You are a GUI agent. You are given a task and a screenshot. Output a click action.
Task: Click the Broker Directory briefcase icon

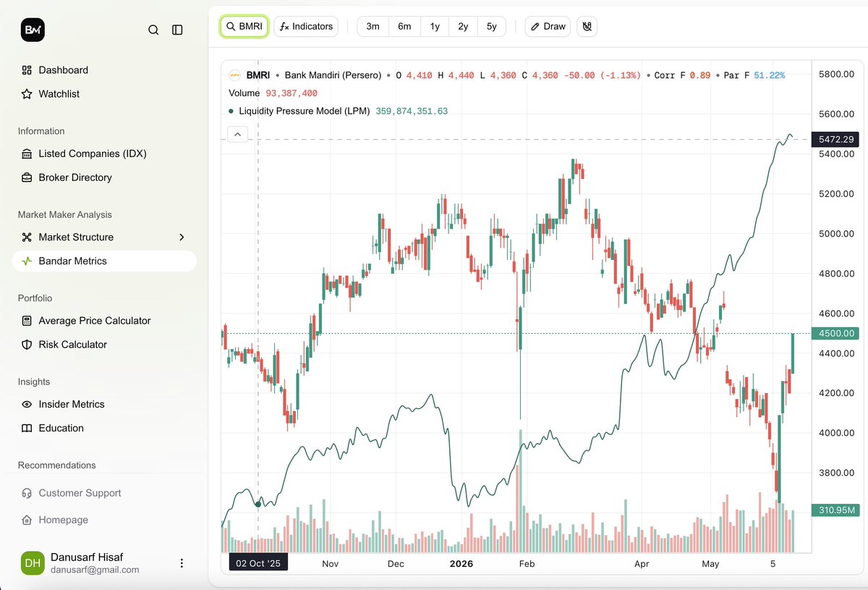27,177
